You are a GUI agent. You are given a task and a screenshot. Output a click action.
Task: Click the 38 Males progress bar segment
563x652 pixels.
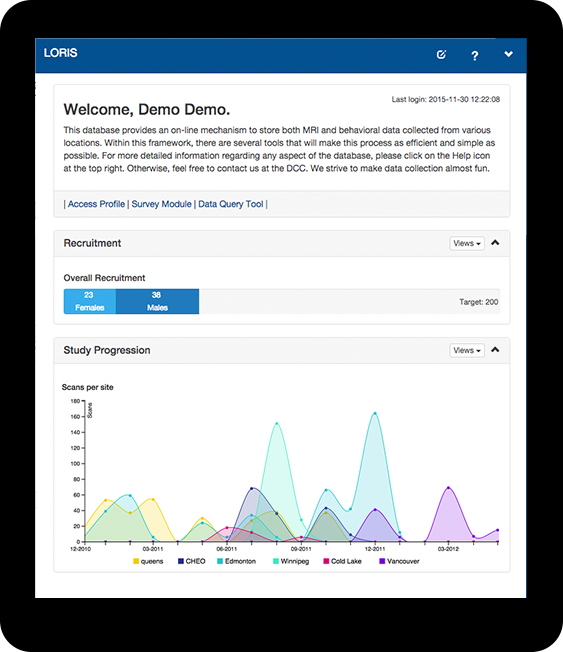point(157,301)
